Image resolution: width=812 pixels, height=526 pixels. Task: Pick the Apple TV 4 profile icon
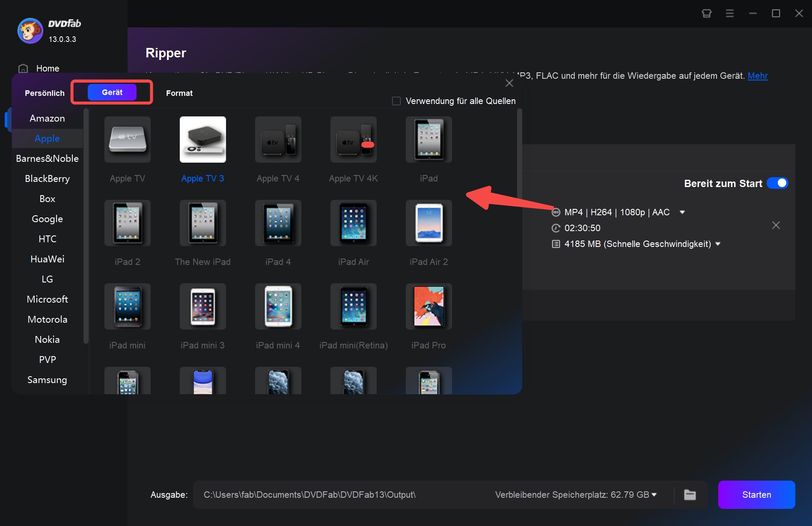tap(278, 140)
